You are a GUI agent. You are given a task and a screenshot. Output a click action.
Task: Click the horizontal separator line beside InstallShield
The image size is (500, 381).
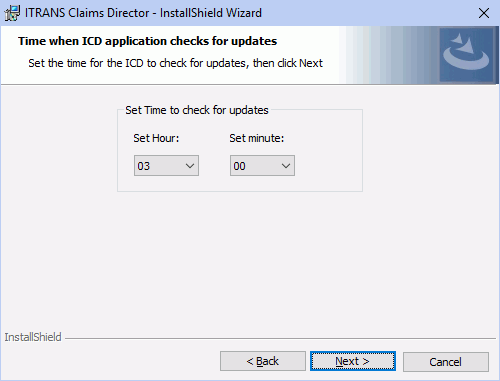pos(280,339)
